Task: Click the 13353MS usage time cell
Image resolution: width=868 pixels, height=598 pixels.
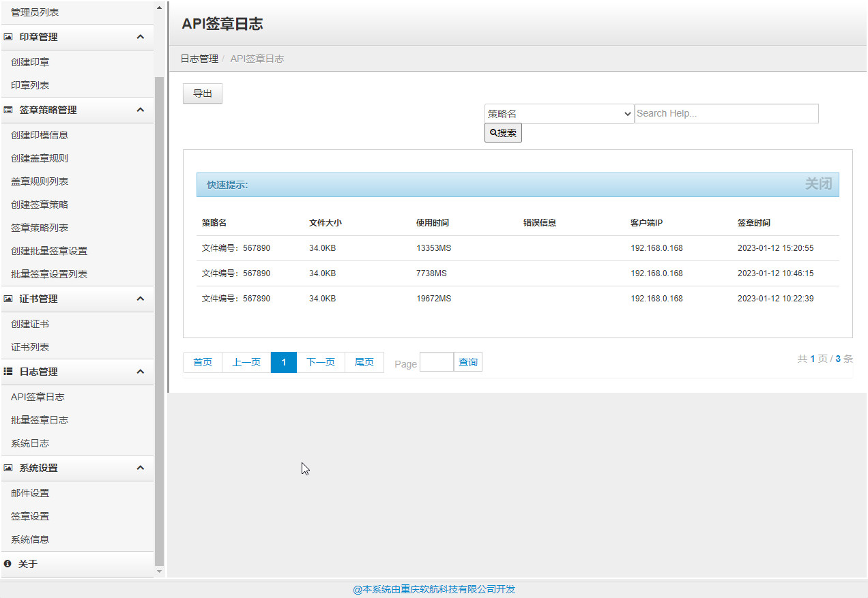Action: tap(434, 248)
